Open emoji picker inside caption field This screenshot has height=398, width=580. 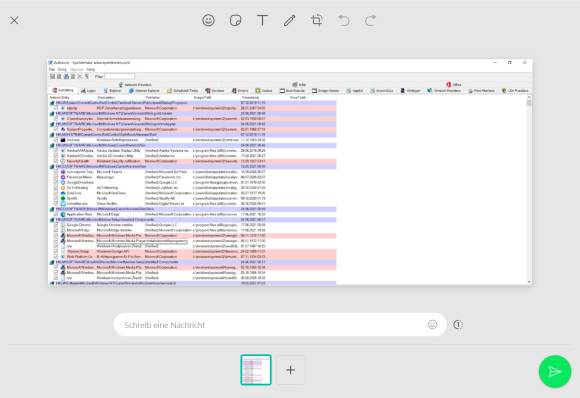point(432,324)
